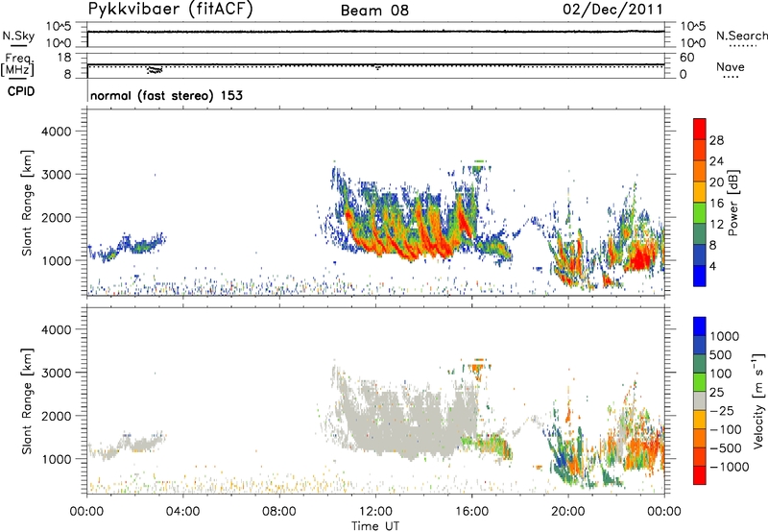Click the solid N.Sky legend line sample
768x532 pixels.
pos(18,45)
